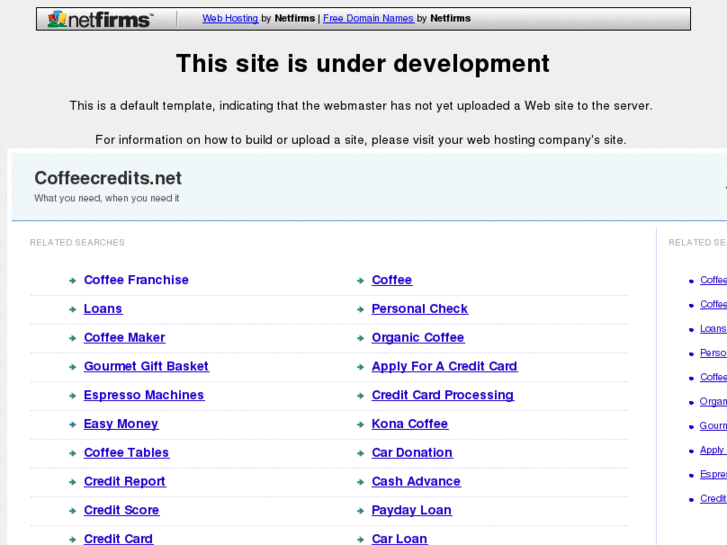Click the arrow icon beside Coffee Tables
The height and width of the screenshot is (545, 727).
pyautogui.click(x=72, y=453)
